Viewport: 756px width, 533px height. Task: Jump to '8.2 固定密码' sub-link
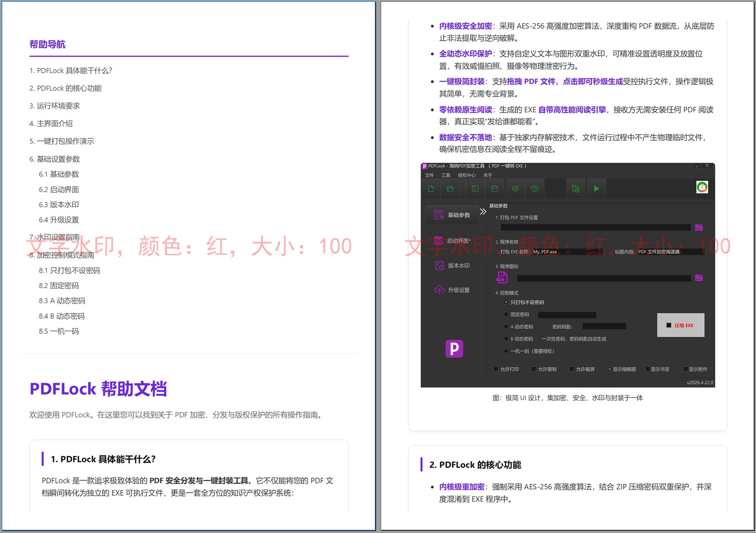[x=59, y=286]
